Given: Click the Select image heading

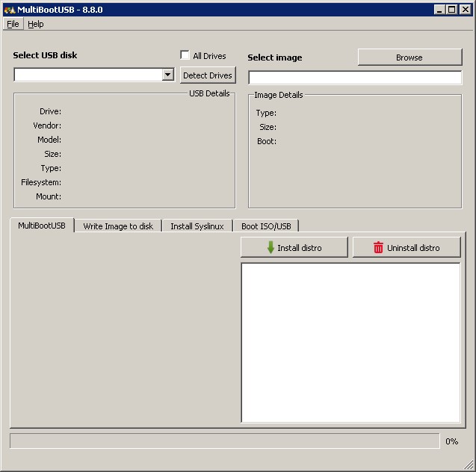Looking at the screenshot, I should (275, 58).
